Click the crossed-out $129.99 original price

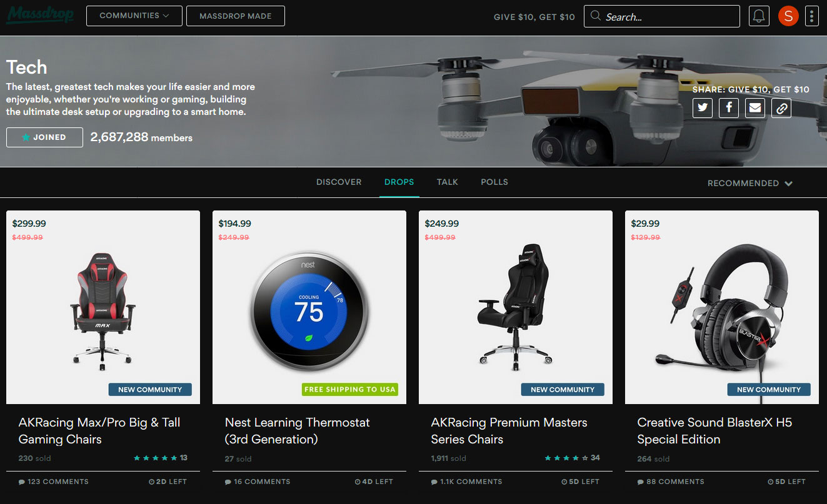[x=646, y=237]
